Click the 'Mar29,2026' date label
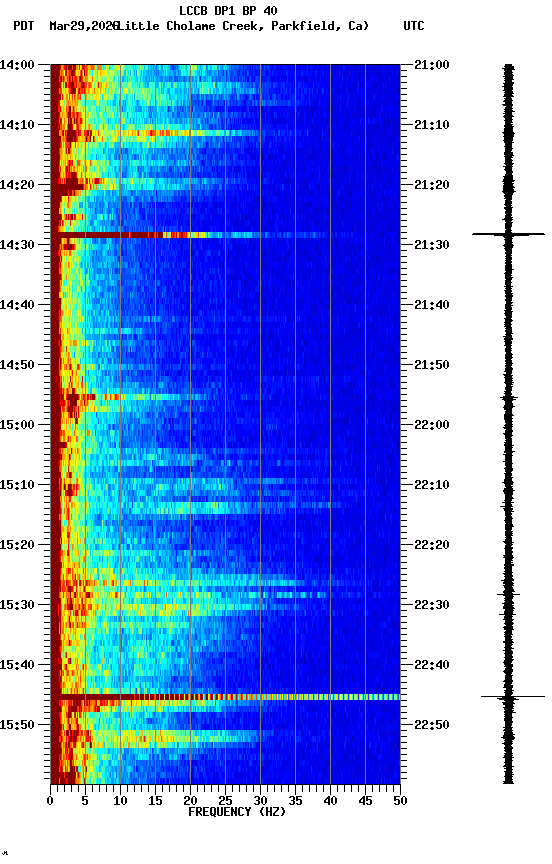The height and width of the screenshot is (864, 552). click(84, 26)
